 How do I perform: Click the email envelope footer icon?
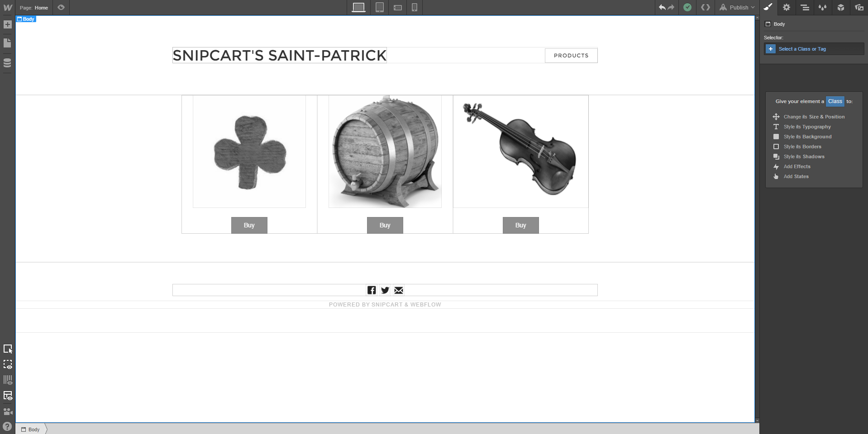(x=399, y=290)
